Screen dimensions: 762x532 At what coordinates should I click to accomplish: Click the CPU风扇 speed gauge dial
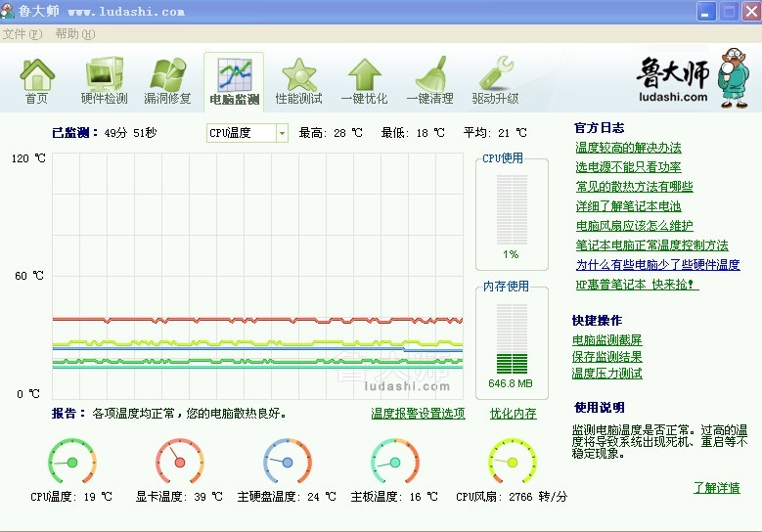point(513,462)
